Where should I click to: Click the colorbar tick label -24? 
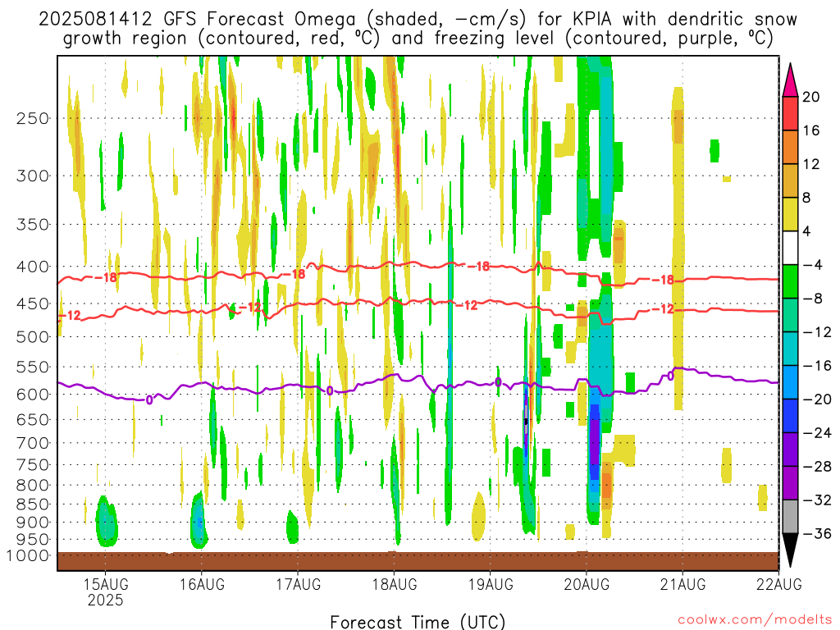(818, 433)
